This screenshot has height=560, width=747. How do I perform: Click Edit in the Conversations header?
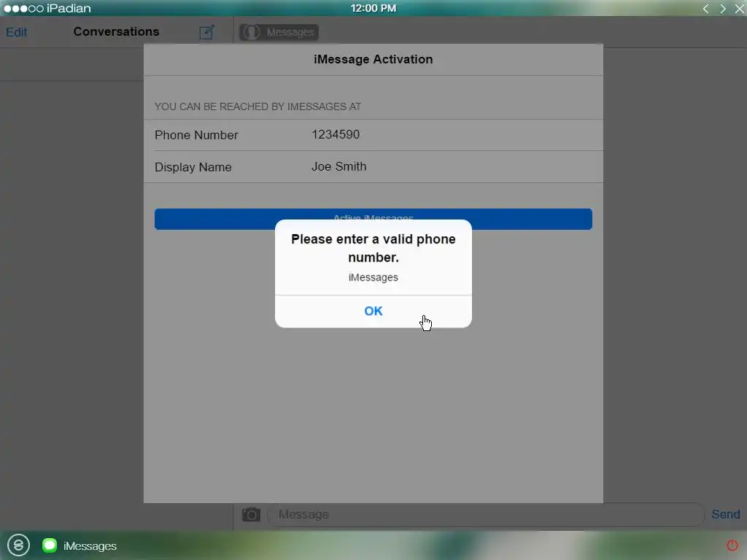(x=16, y=32)
